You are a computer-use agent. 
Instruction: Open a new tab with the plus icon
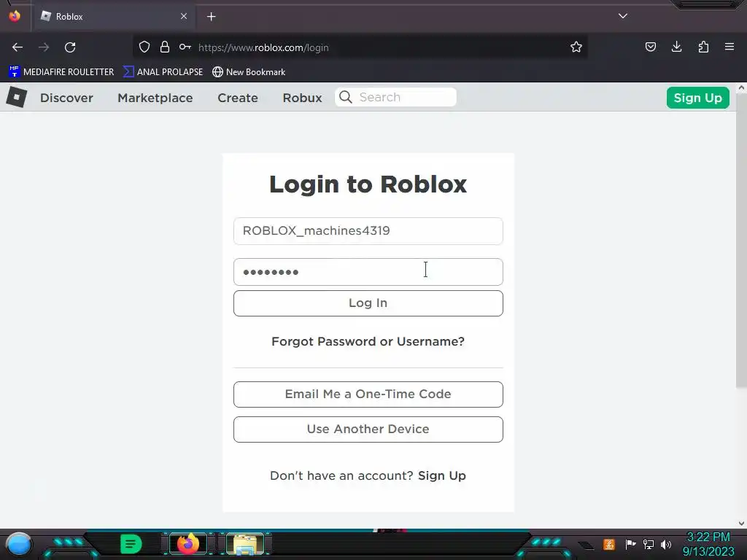click(211, 17)
